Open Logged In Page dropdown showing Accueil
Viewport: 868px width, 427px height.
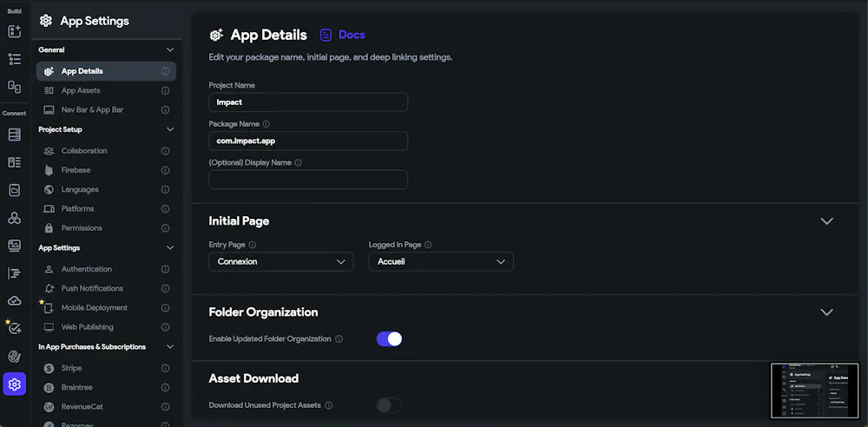tap(441, 261)
